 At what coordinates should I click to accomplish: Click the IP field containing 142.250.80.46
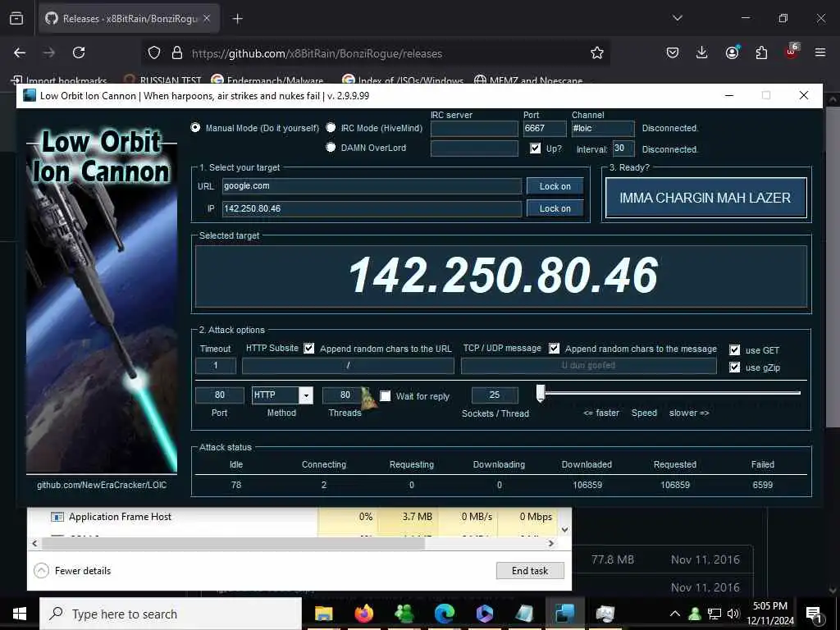372,208
